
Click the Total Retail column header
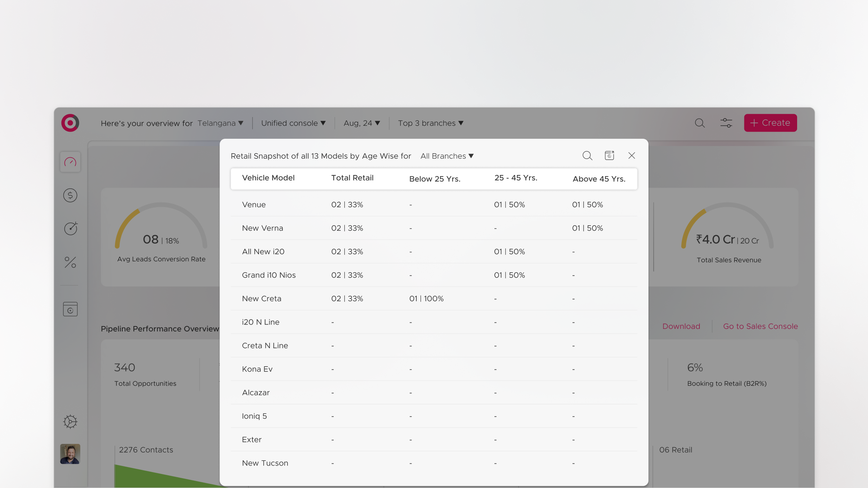pos(352,178)
